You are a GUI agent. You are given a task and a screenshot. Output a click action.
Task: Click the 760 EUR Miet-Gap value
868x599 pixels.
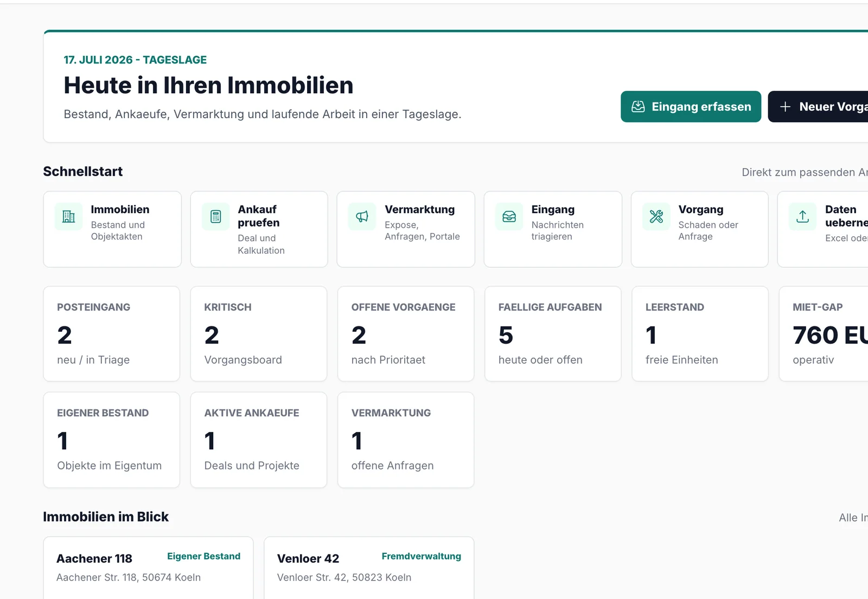830,335
